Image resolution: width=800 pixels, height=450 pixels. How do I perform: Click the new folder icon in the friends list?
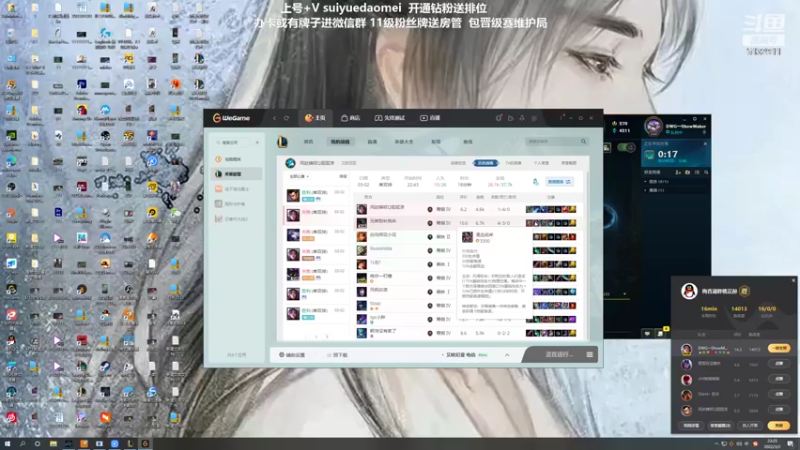point(688,172)
